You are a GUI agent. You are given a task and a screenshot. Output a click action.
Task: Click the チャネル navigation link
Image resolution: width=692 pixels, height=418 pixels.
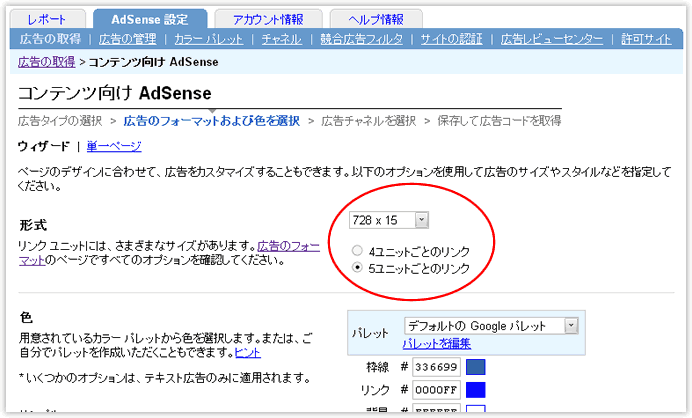click(x=281, y=39)
